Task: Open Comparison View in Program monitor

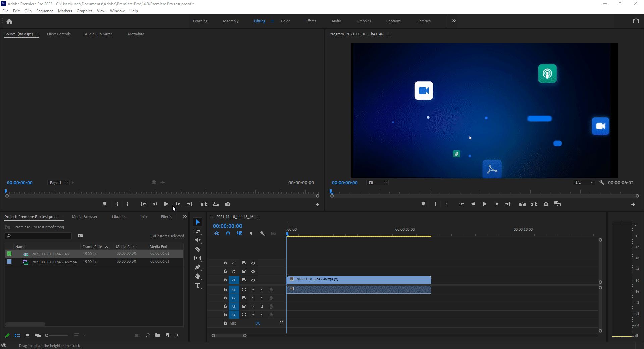Action: 558,204
